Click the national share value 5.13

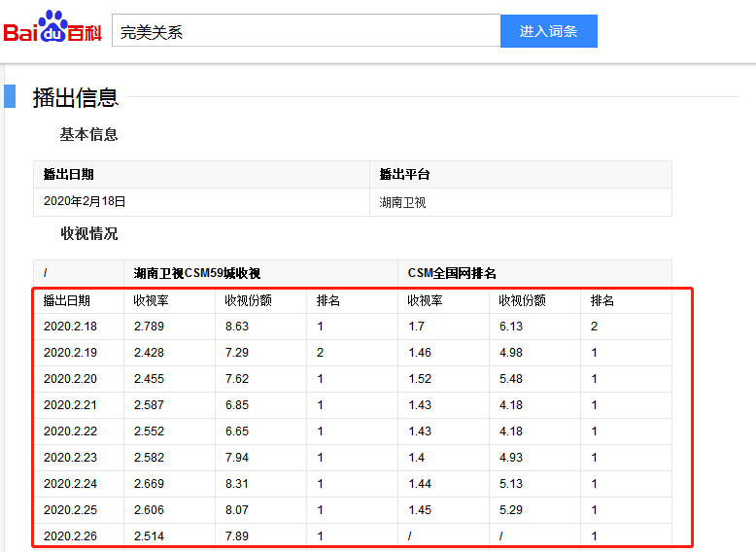click(x=511, y=484)
